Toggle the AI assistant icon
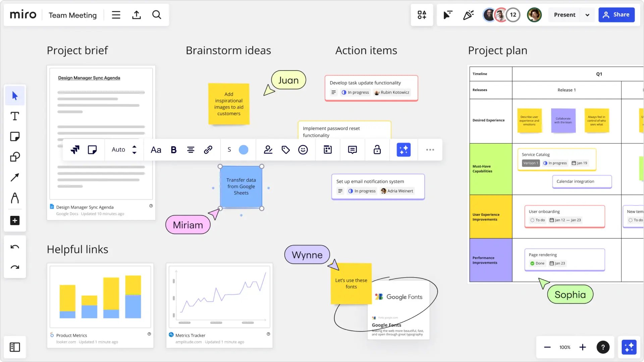The image size is (644, 362). [404, 149]
